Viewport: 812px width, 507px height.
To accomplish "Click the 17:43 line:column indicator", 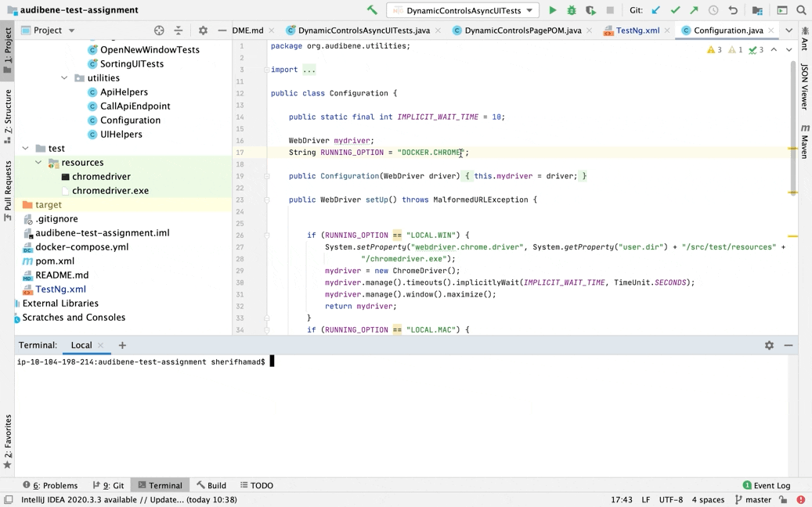I will 622,500.
